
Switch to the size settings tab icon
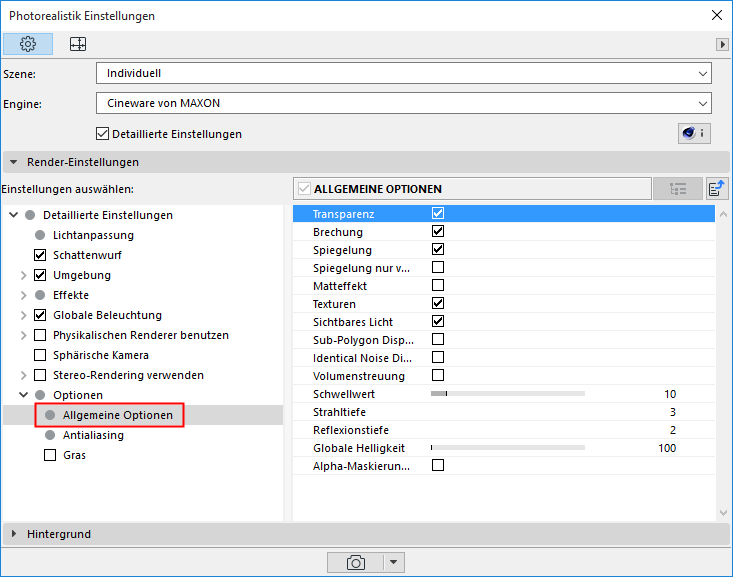(78, 44)
